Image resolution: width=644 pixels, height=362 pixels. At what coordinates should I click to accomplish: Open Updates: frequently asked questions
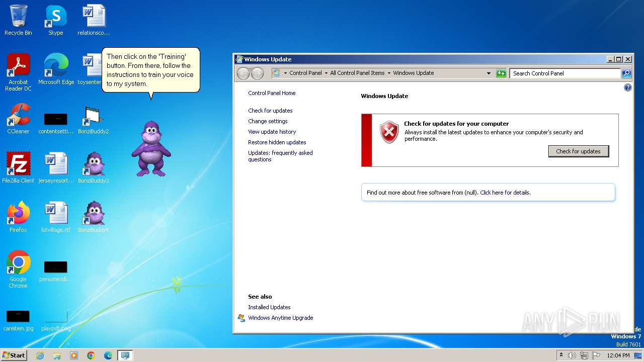point(280,156)
